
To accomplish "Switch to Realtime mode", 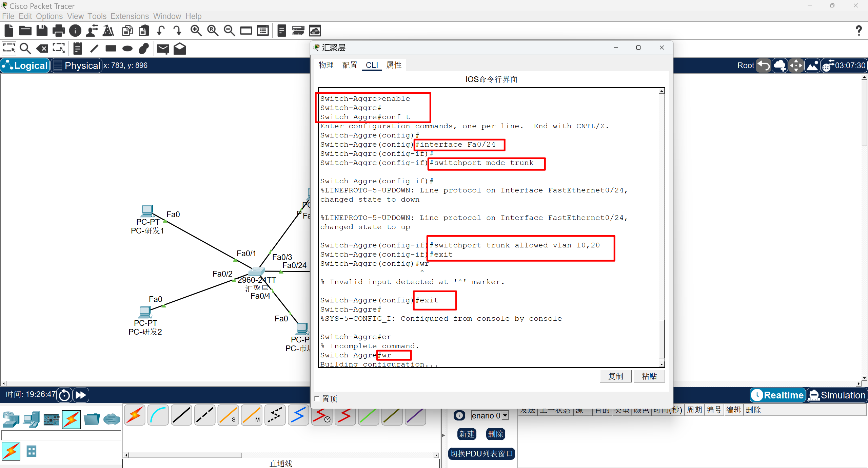I will (x=778, y=395).
